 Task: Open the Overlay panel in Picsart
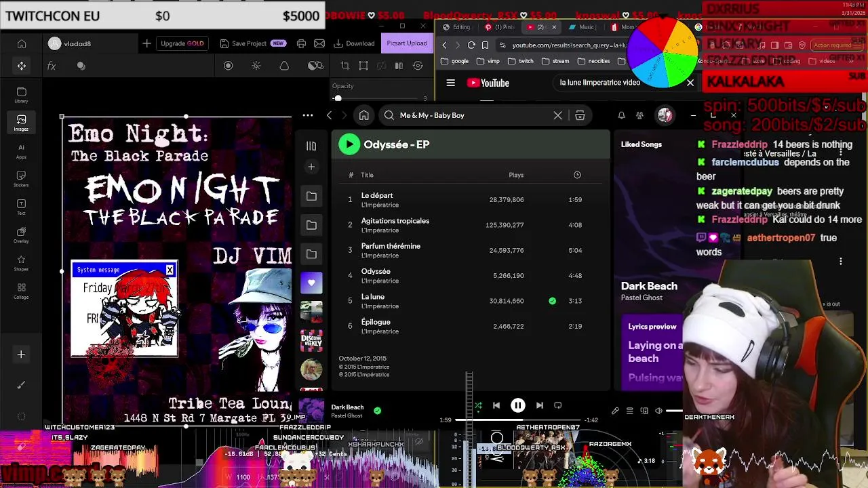[x=22, y=235]
